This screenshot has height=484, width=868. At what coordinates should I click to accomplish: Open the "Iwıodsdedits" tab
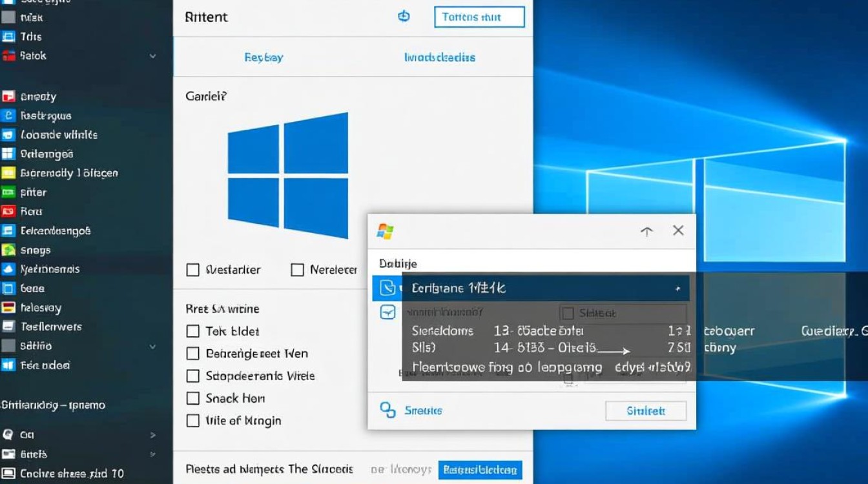[439, 57]
